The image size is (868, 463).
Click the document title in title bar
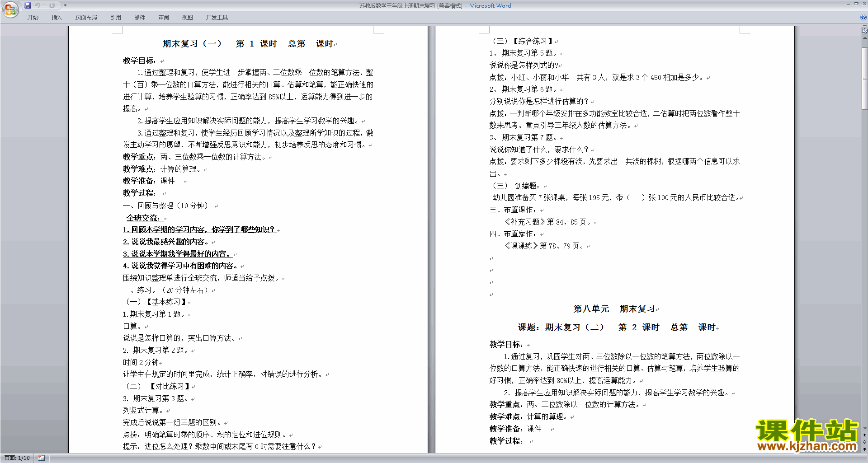[435, 5]
